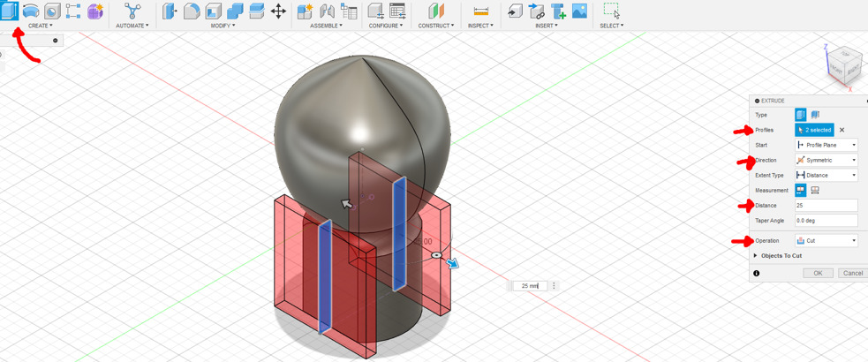Choose the Thin Extrude type icon
868x362 pixels.
pyautogui.click(x=815, y=115)
